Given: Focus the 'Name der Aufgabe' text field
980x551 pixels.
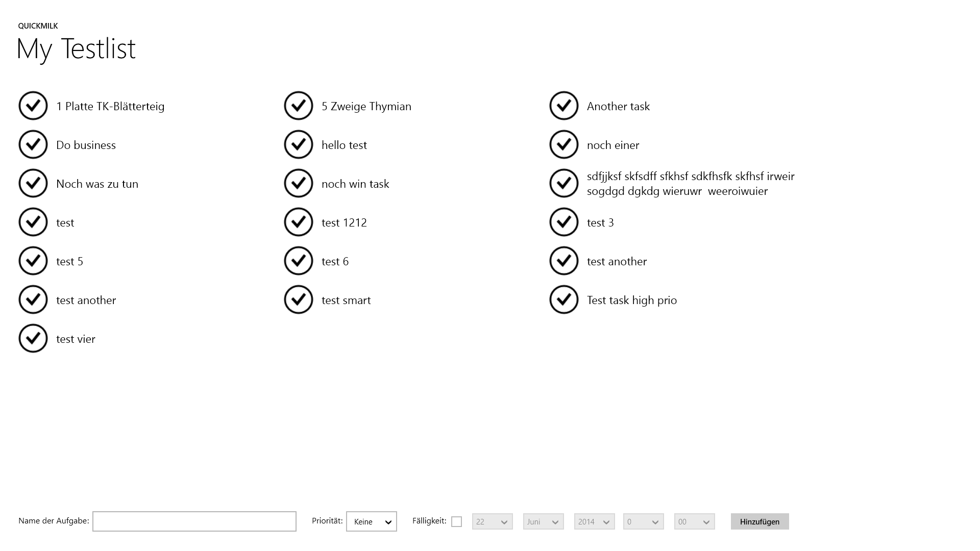Looking at the screenshot, I should point(194,521).
